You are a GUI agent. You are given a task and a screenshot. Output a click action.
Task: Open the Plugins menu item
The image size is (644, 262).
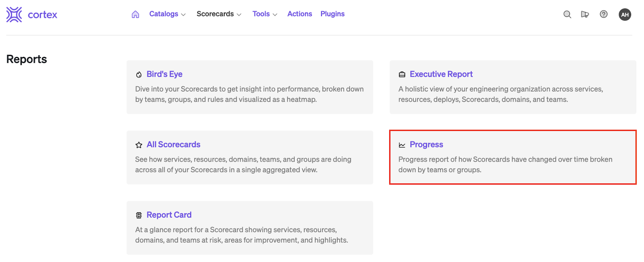coord(332,14)
